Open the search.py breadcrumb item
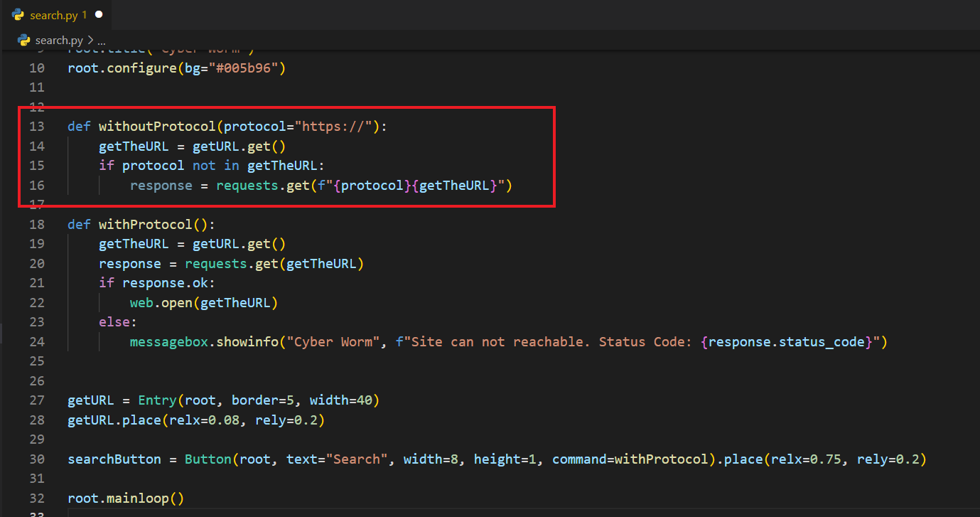980x517 pixels. 60,40
